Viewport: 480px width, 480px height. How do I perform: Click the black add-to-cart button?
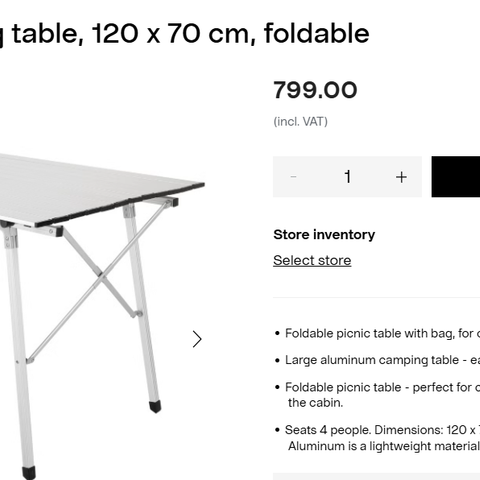pyautogui.click(x=456, y=177)
